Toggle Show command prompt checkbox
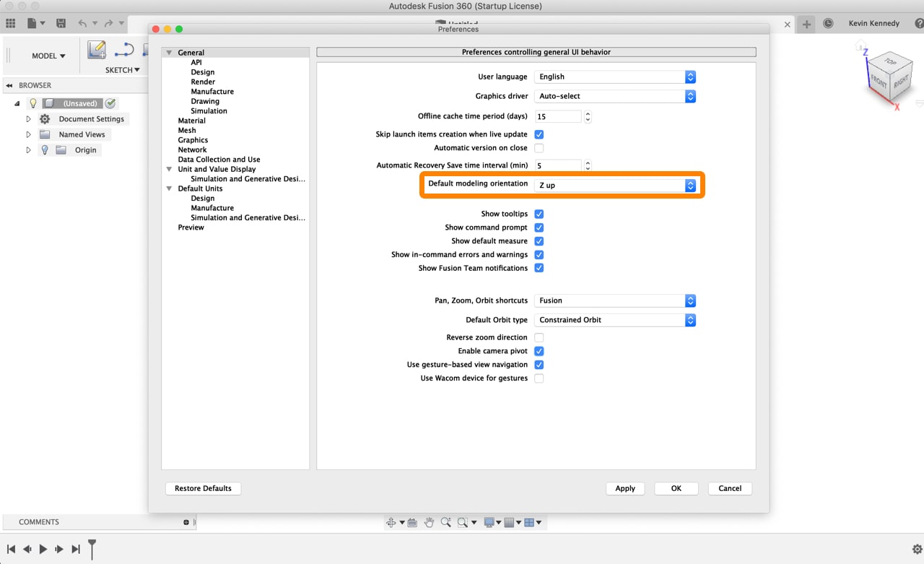 coord(539,227)
